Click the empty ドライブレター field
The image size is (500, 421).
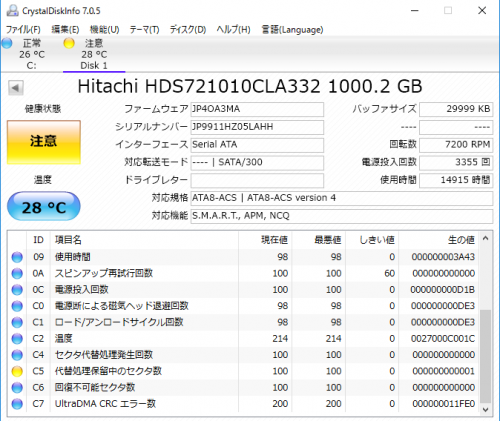257,180
